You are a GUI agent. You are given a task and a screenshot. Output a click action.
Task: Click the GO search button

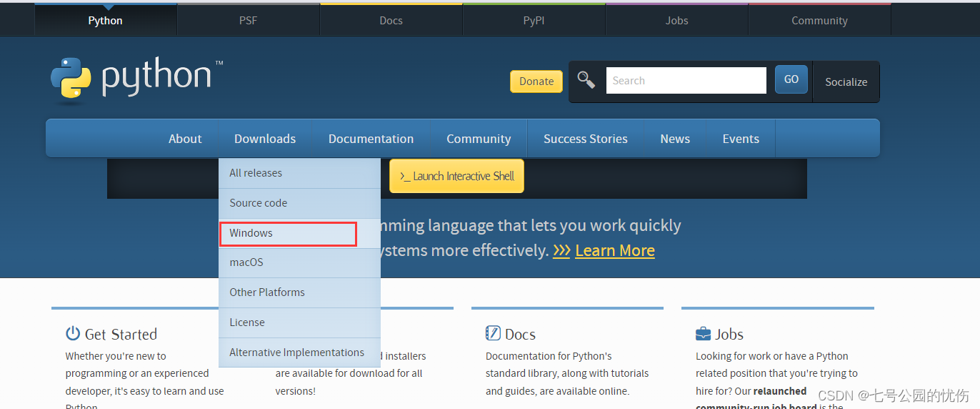[x=791, y=79]
